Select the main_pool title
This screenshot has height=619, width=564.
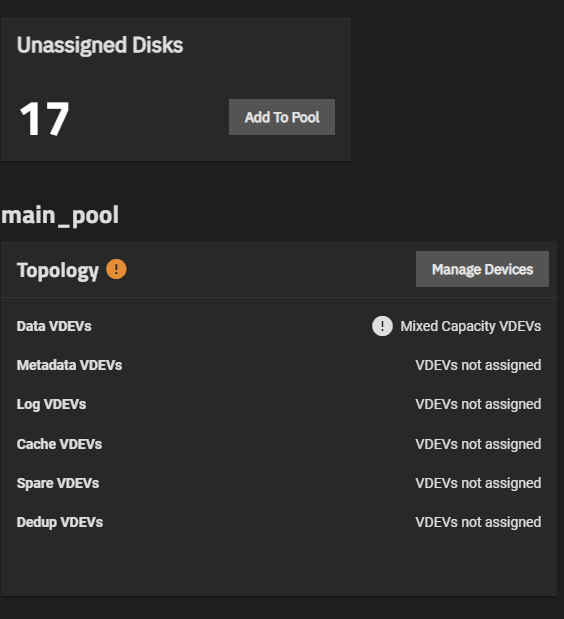[60, 216]
